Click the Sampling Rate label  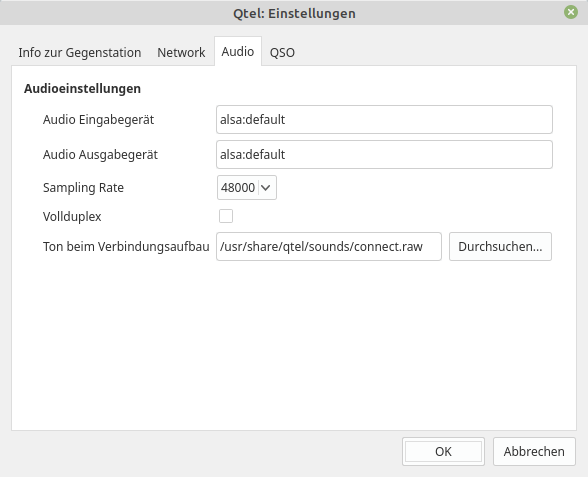tap(83, 188)
